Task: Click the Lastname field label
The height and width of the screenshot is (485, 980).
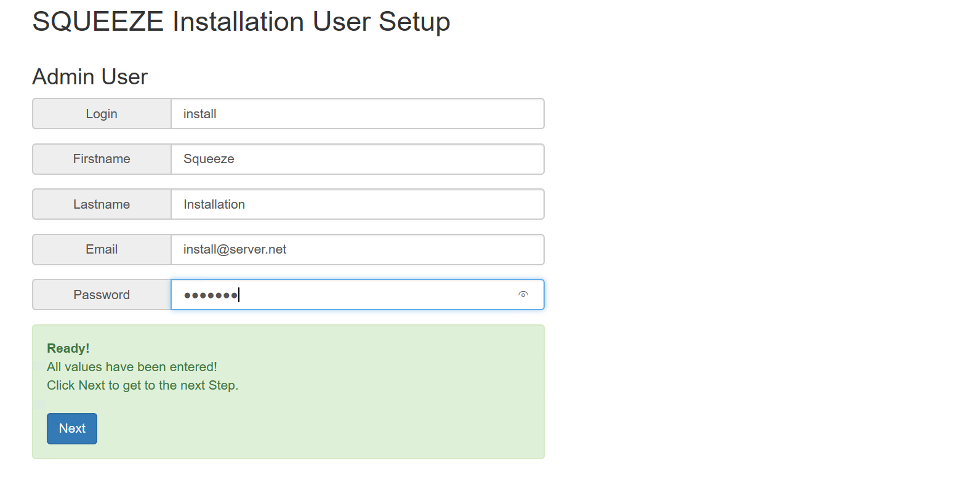Action: click(x=102, y=204)
